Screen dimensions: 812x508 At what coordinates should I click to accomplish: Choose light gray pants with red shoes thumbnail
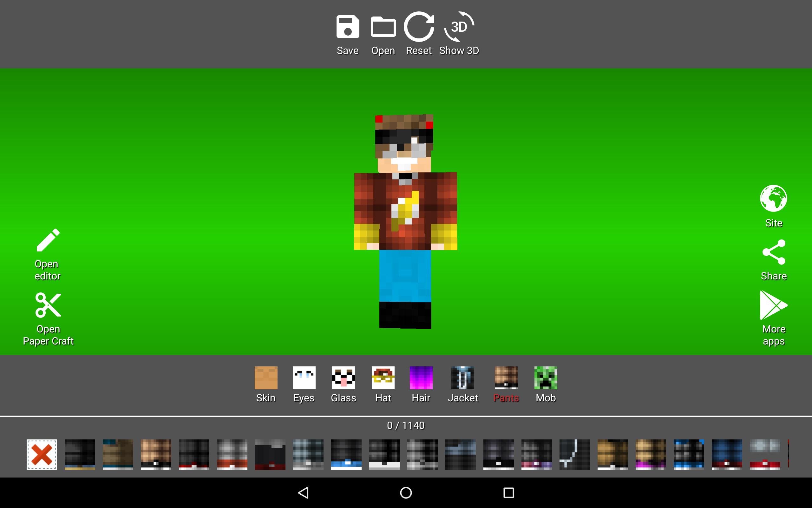(x=765, y=454)
